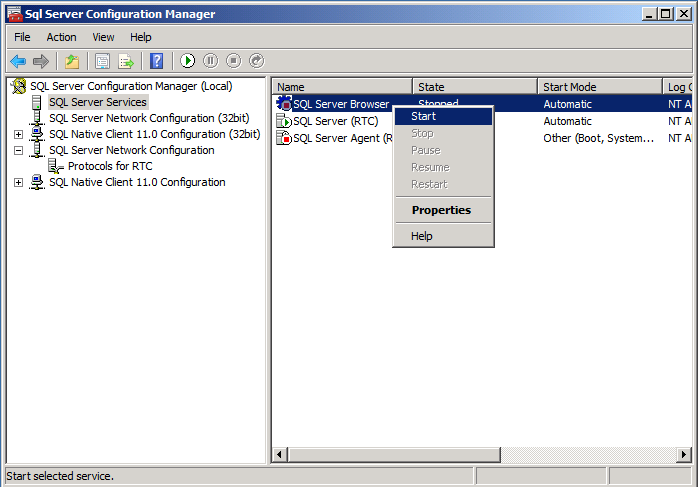Collapse SQL Server Network Configuration node

click(x=18, y=150)
